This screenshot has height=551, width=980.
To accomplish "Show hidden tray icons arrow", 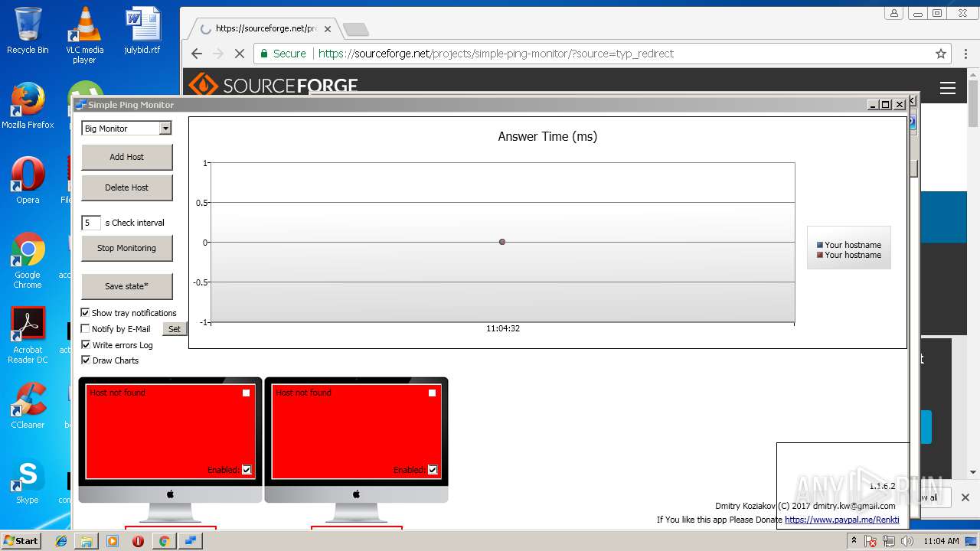I will [x=854, y=541].
